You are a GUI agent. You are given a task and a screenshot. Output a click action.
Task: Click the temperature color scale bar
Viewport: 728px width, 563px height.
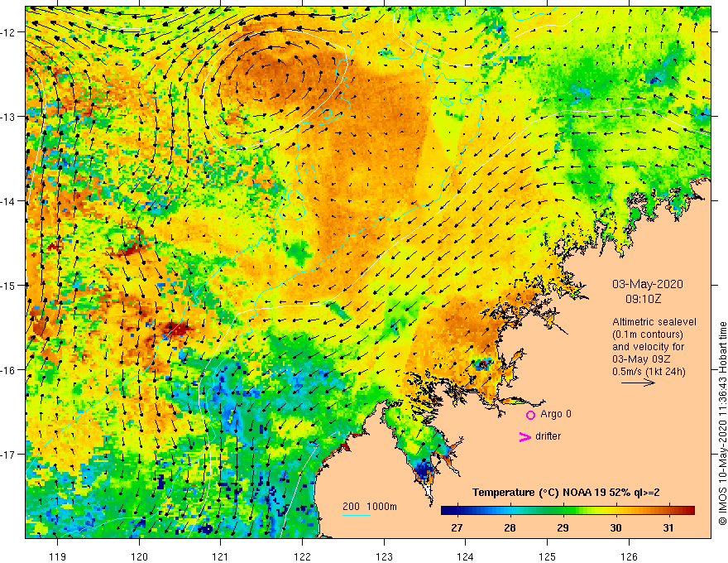click(568, 511)
